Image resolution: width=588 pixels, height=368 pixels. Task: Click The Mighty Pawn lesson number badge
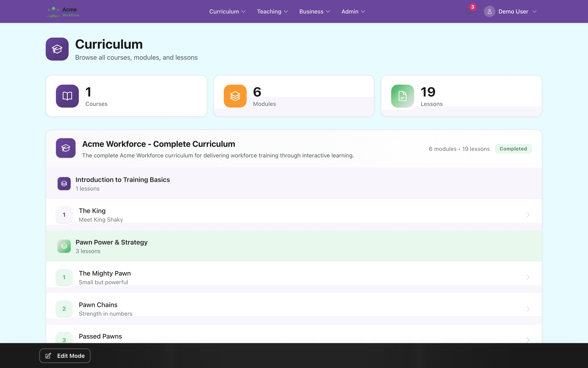point(64,277)
